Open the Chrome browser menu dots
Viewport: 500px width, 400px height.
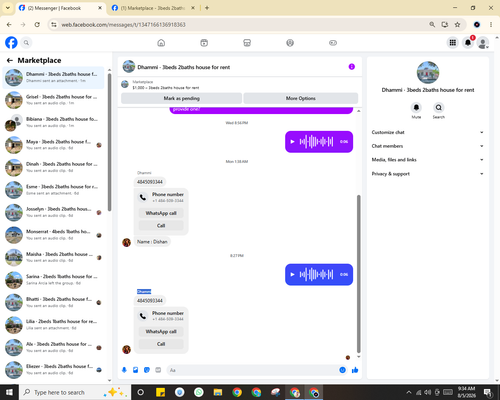coord(491,24)
